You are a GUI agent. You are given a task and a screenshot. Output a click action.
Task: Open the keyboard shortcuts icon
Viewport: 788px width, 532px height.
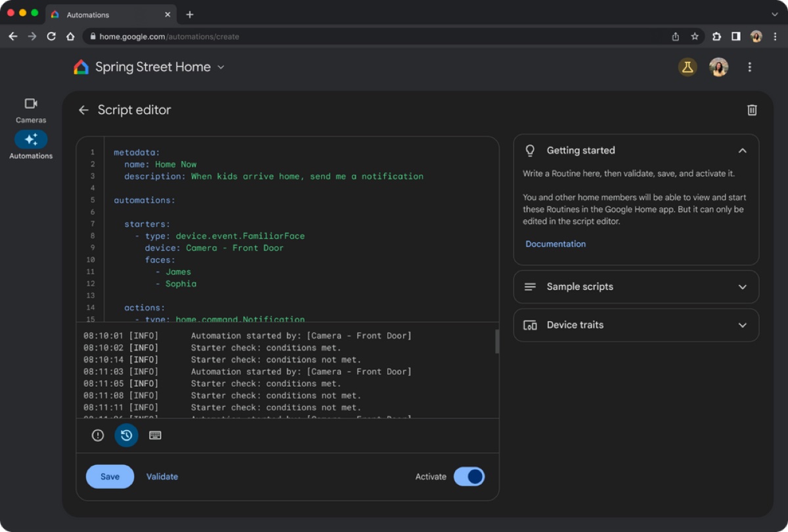tap(155, 435)
